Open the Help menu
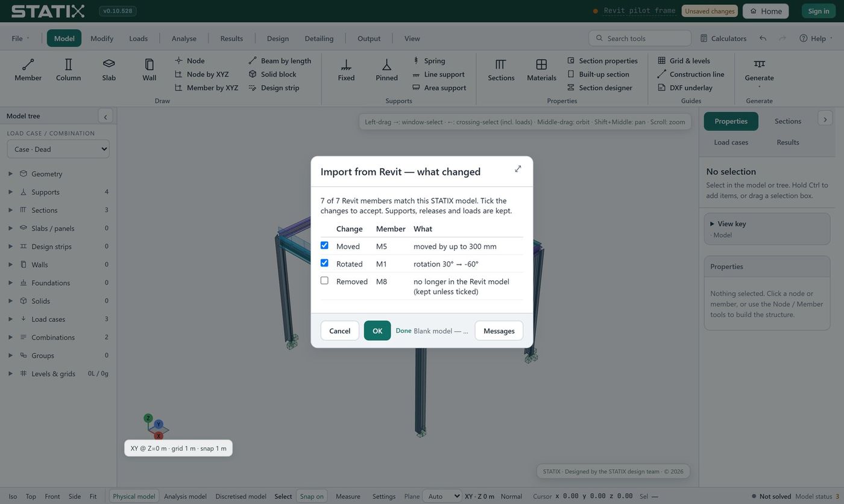This screenshot has height=504, width=844. click(x=816, y=38)
